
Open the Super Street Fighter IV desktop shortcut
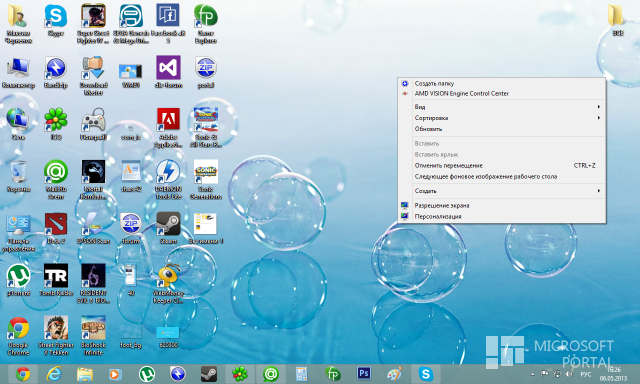click(x=93, y=24)
